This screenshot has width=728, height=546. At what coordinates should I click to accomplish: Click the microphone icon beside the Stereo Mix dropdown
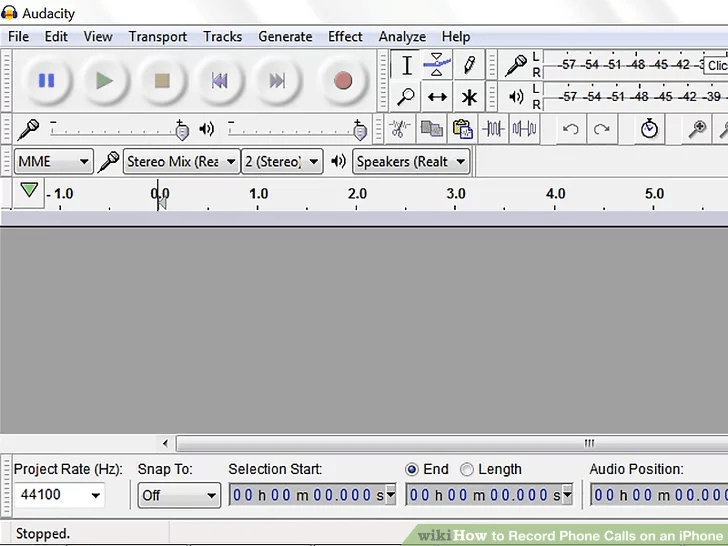(x=108, y=162)
